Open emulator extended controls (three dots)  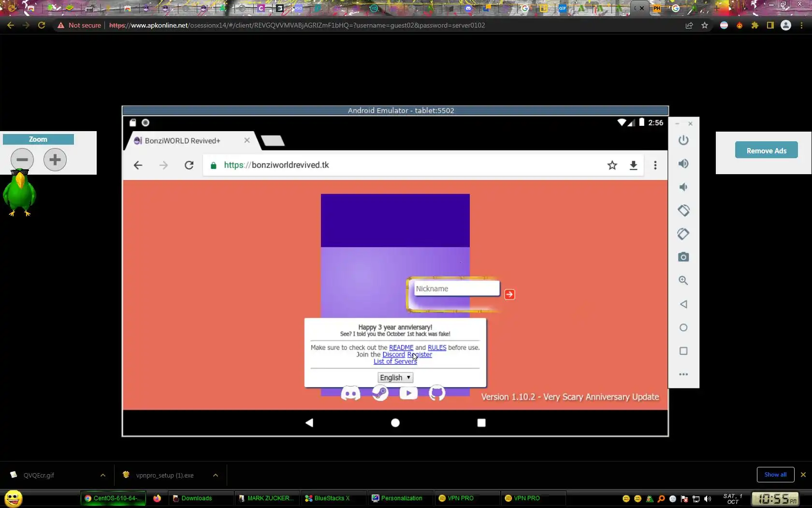pos(683,374)
